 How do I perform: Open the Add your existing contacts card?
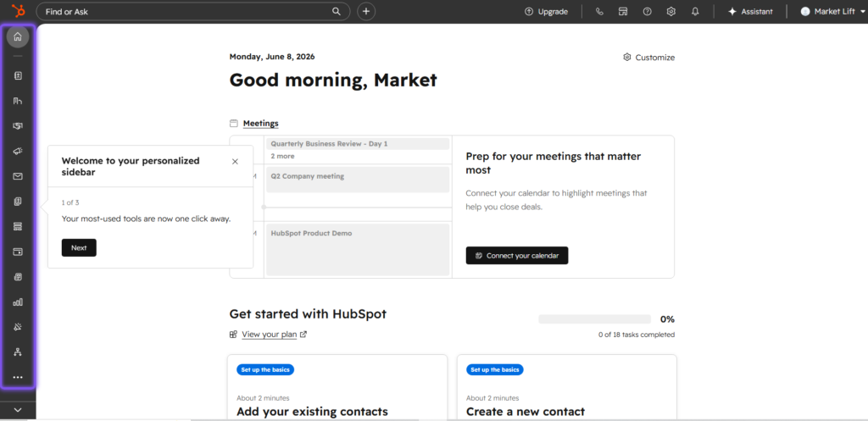point(337,387)
